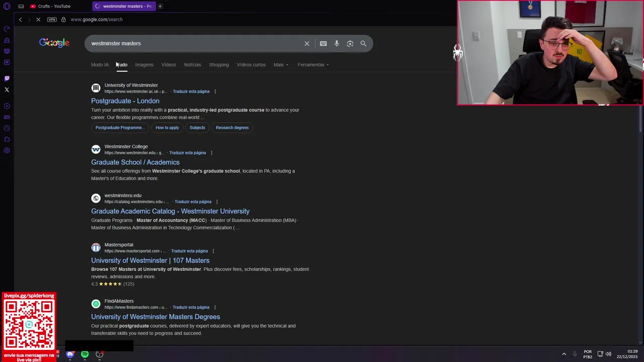Open options menu for FindAMasters result
Image resolution: width=644 pixels, height=362 pixels.
[215, 307]
